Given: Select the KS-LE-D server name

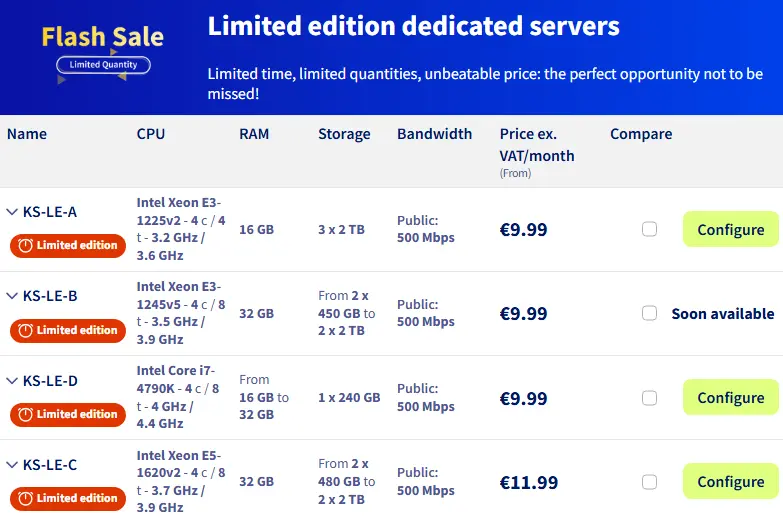Looking at the screenshot, I should (50, 381).
